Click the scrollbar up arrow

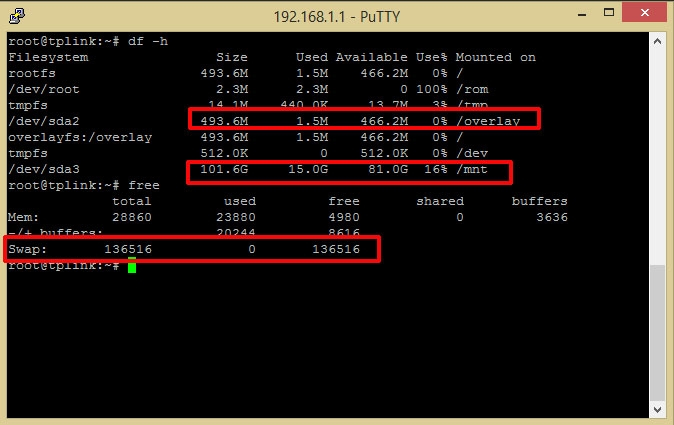click(657, 41)
